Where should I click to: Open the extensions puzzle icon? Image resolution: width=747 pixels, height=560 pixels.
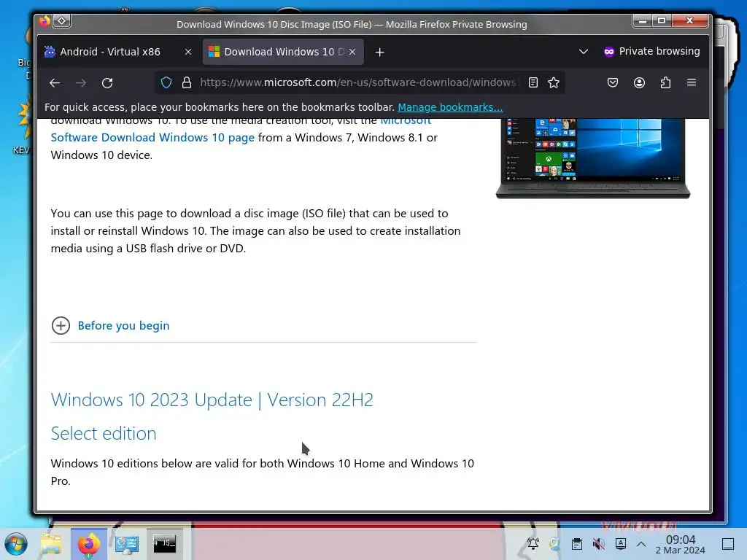665,83
